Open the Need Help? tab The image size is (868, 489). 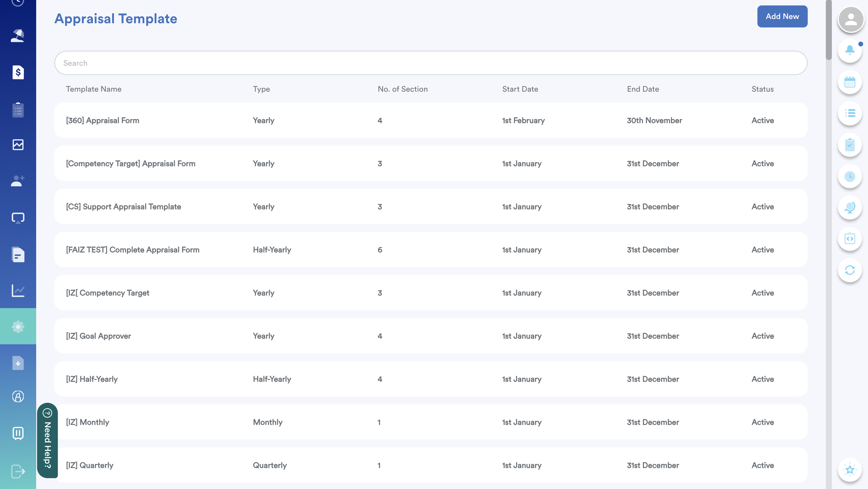[48, 440]
